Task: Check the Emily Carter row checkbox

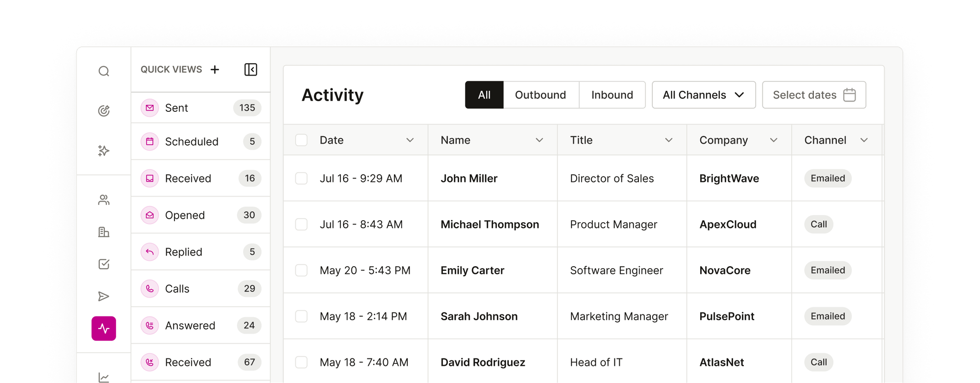Action: click(301, 270)
